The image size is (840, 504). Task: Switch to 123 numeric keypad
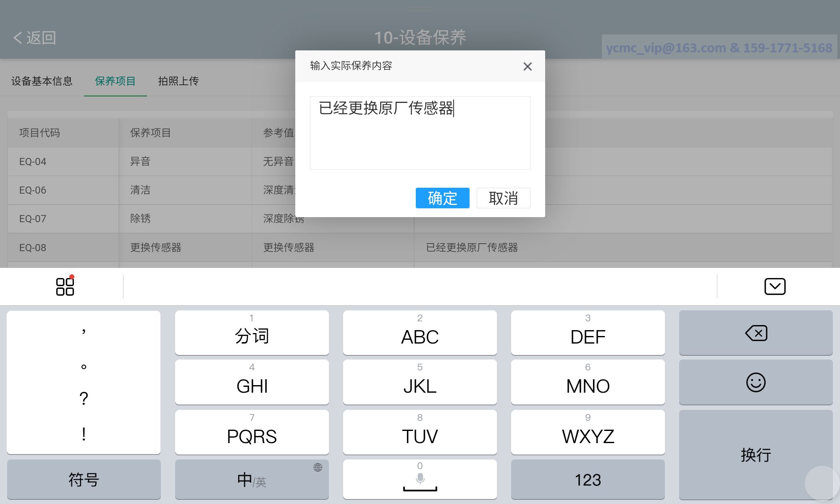[588, 480]
